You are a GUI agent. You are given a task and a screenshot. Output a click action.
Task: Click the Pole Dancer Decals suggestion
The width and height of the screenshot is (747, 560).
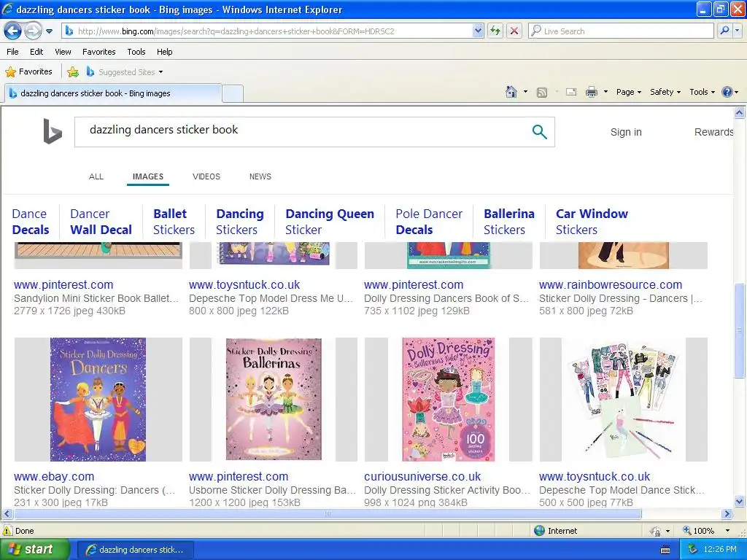(429, 222)
